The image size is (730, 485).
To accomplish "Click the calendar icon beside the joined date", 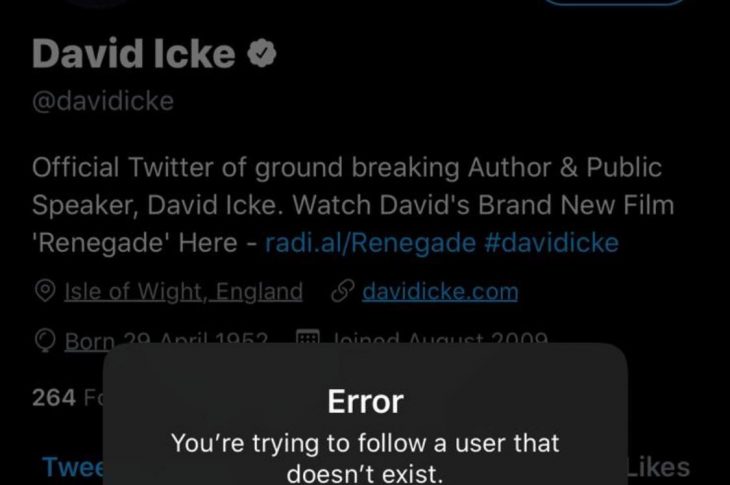I will pyautogui.click(x=308, y=337).
